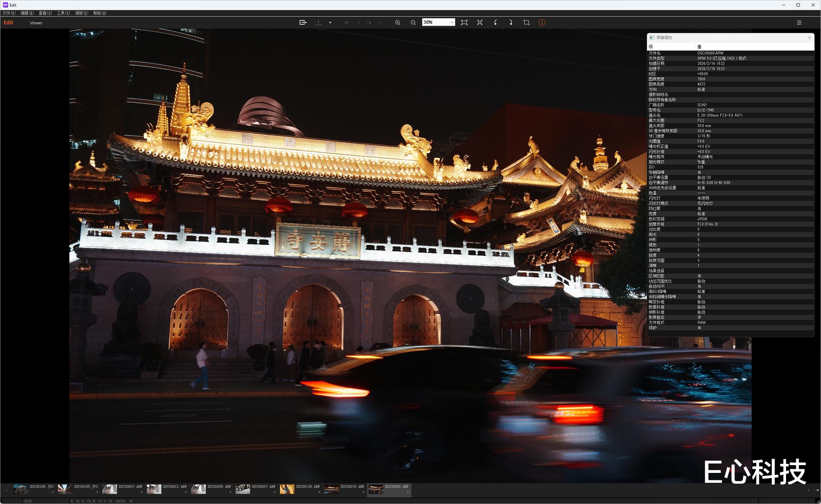The width and height of the screenshot is (821, 504).
Task: Rotate image clockwise
Action: point(511,22)
